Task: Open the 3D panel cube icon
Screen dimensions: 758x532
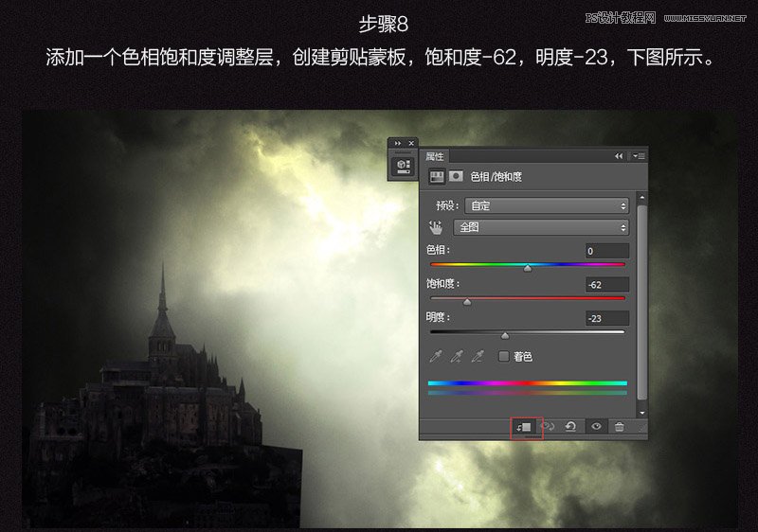Action: [x=403, y=167]
